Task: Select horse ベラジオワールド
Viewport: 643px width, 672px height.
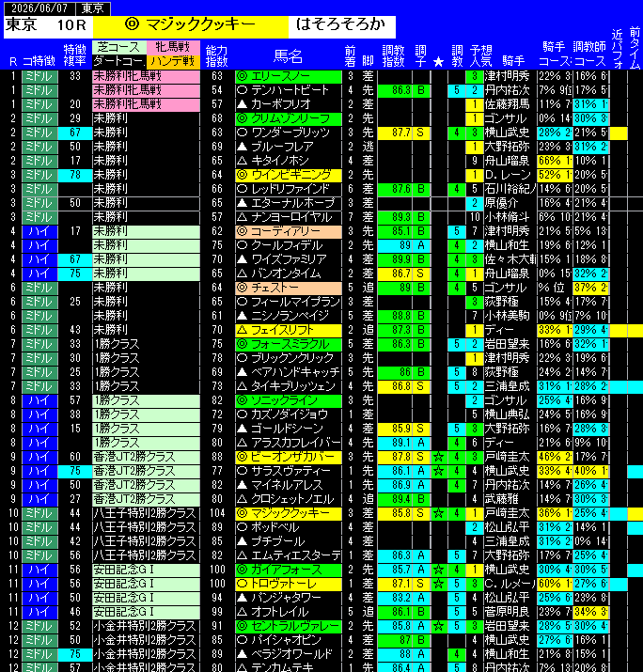Action: pos(288,654)
